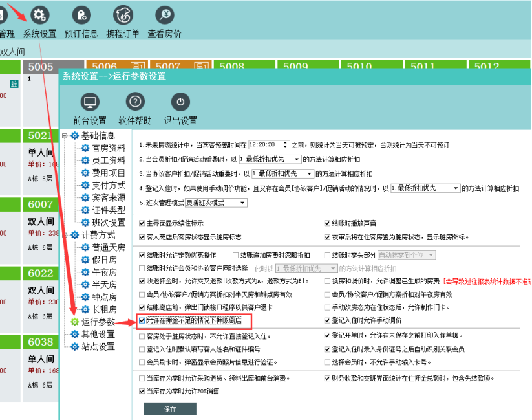
Task: Toggle 结账时播放声音 checkbox
Action: [327, 223]
